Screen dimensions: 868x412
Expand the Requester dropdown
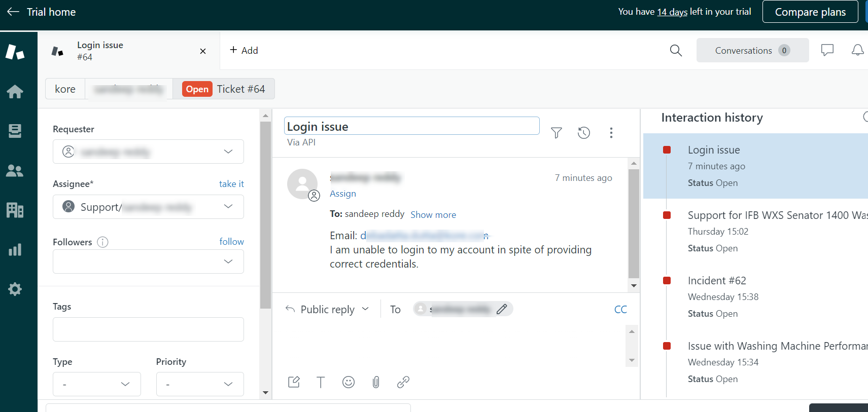(228, 152)
